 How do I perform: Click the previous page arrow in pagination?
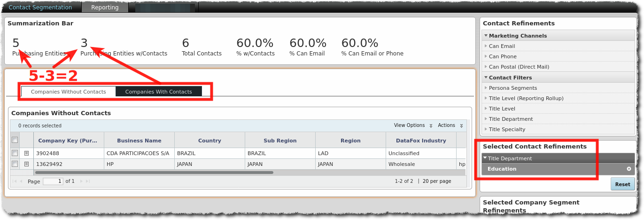point(21,181)
